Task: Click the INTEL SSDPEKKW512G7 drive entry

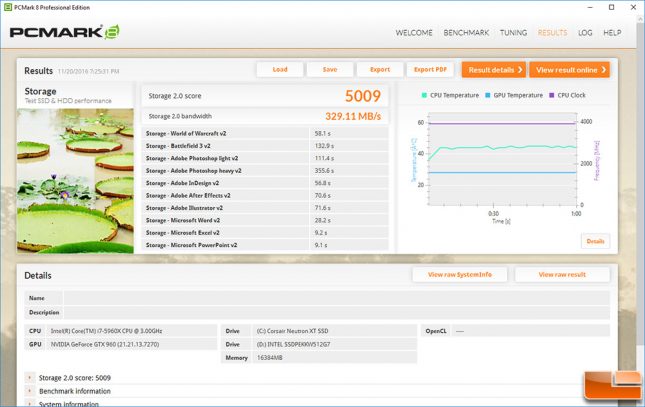Action: [293, 344]
